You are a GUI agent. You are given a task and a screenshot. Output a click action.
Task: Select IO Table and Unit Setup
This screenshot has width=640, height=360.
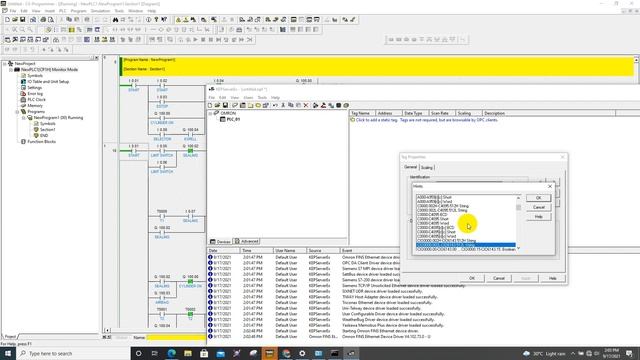[48, 82]
